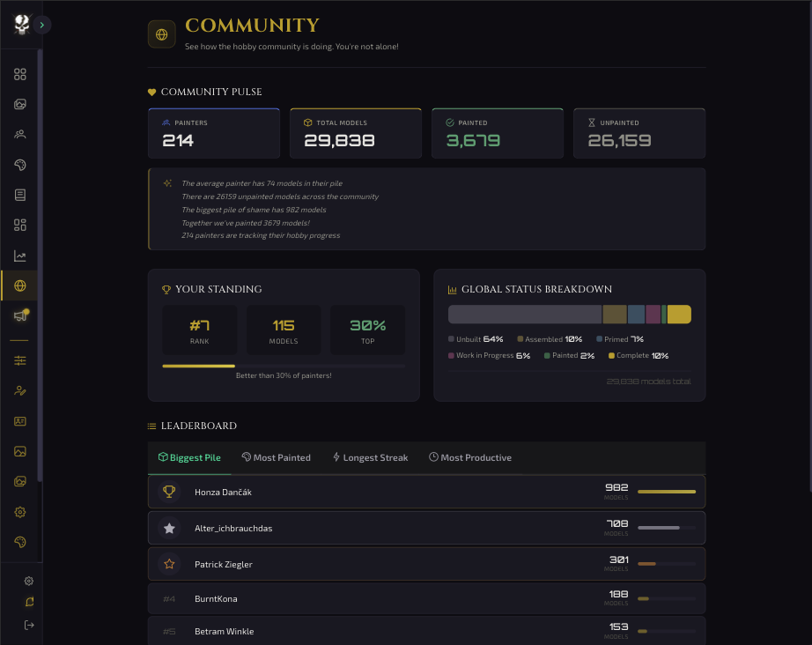Click the yellow Complete segment of the status bar

[677, 314]
